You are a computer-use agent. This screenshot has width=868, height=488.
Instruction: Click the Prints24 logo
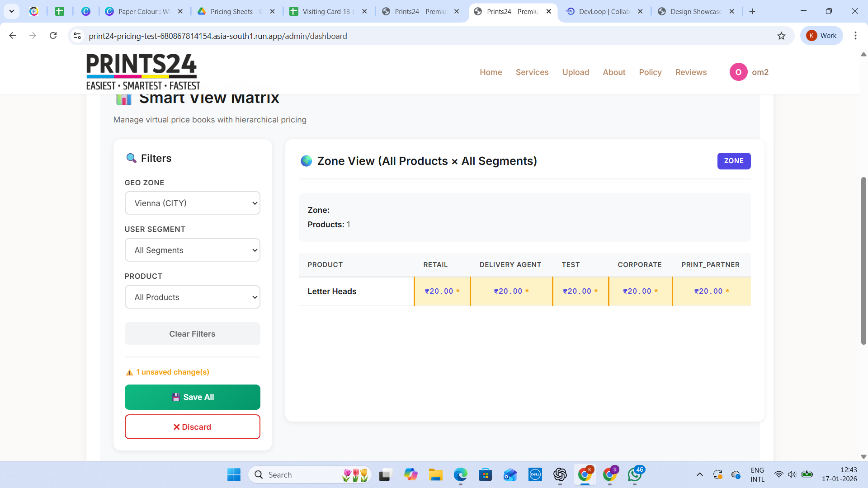142,71
